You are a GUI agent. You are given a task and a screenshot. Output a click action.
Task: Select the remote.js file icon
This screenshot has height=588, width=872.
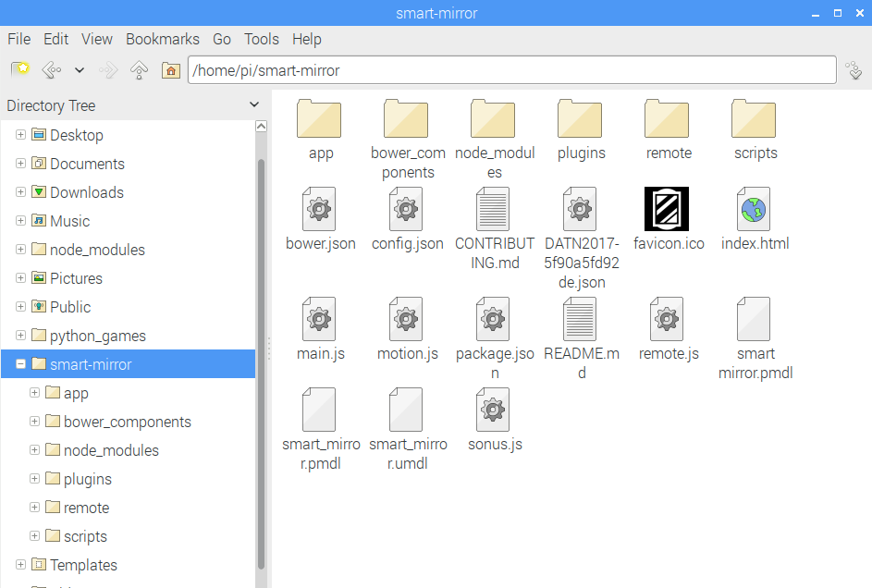point(667,319)
